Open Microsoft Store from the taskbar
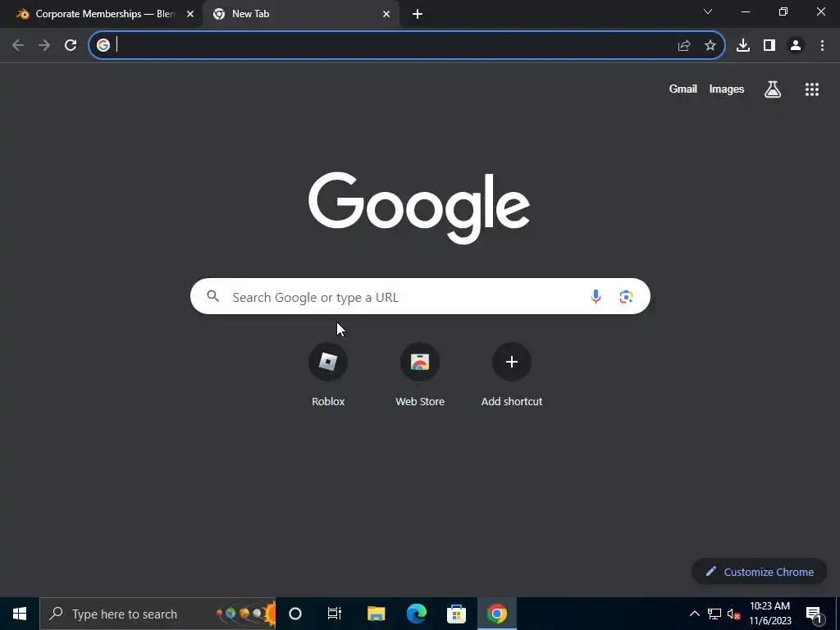The width and height of the screenshot is (840, 630). [456, 614]
